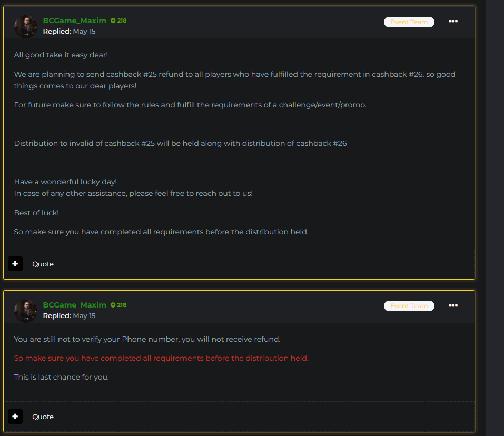Image resolution: width=504 pixels, height=436 pixels.
Task: Click the "All good take it easy dear!" line
Action: 61,55
